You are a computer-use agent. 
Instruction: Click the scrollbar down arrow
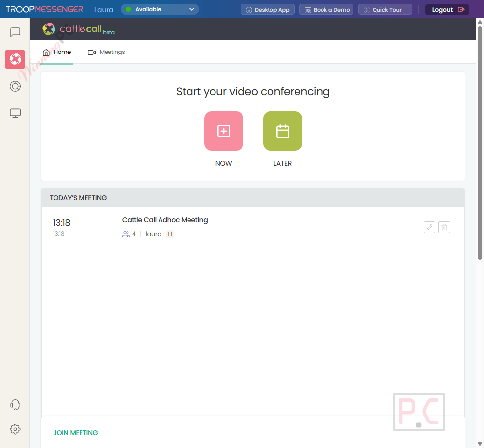(480, 444)
